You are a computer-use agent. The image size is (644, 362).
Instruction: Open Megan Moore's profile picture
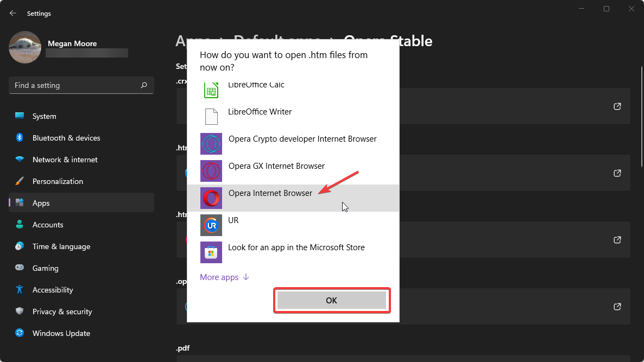click(x=25, y=47)
